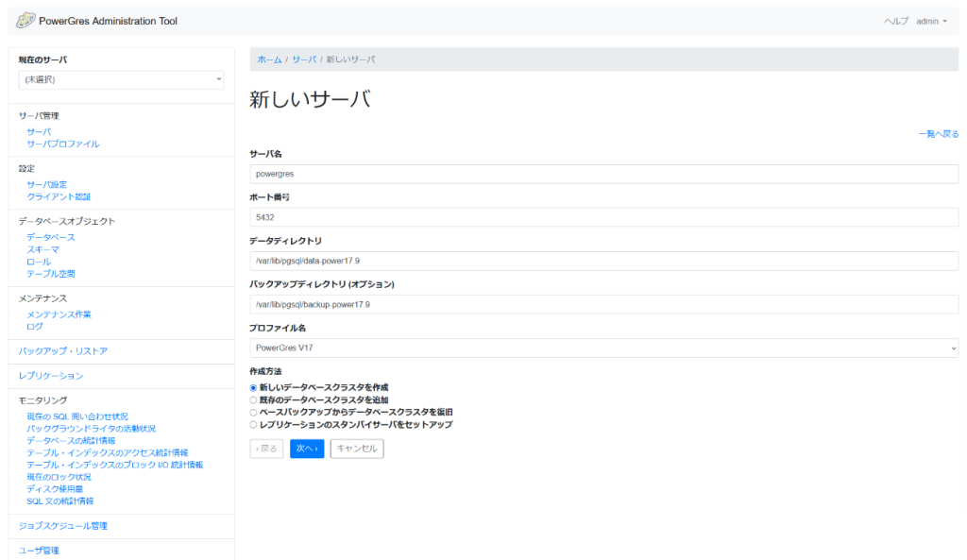Image resolution: width=967 pixels, height=560 pixels.
Task: Go to ホーム in the breadcrumb
Action: pos(269,59)
